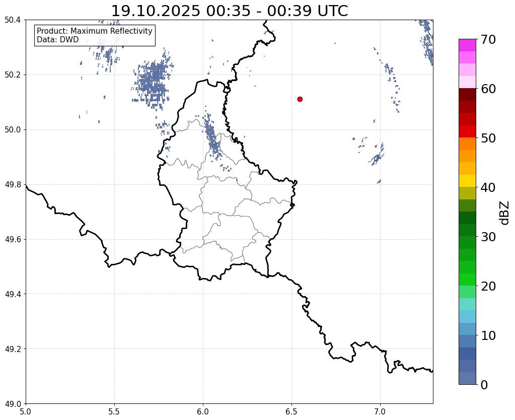This screenshot has height=420, width=515.
Task: Click colorbar tick label 40
Action: tap(488, 187)
